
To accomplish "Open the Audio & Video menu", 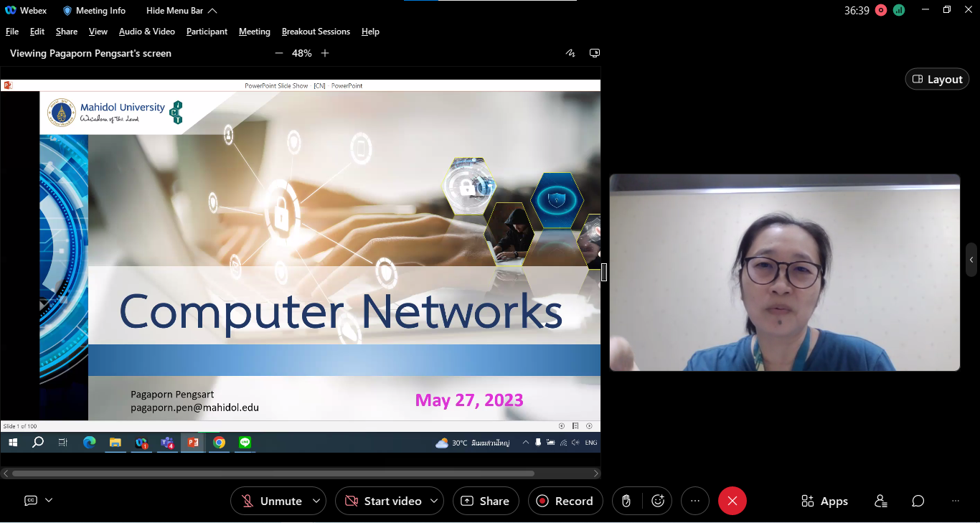I will point(146,32).
